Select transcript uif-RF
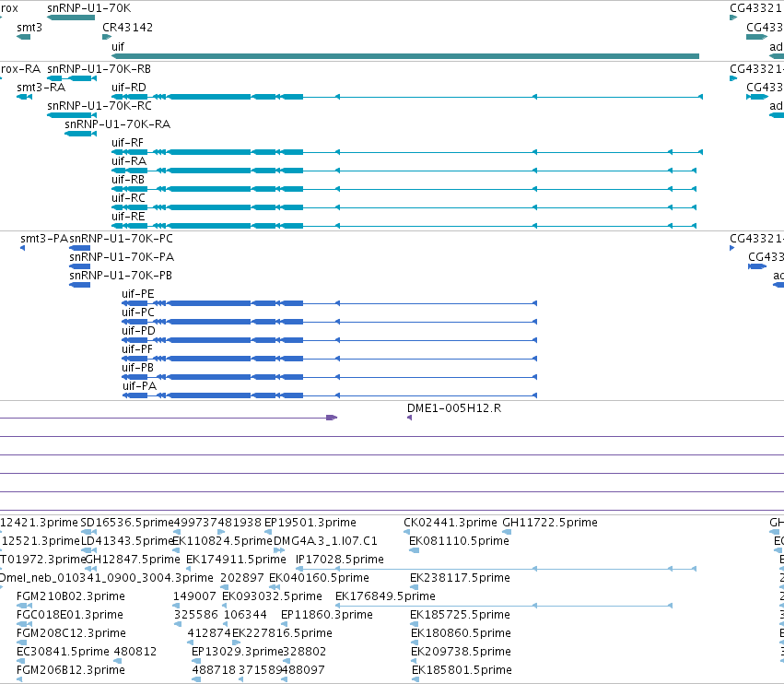Screen dimensions: 784x684 [407, 152]
